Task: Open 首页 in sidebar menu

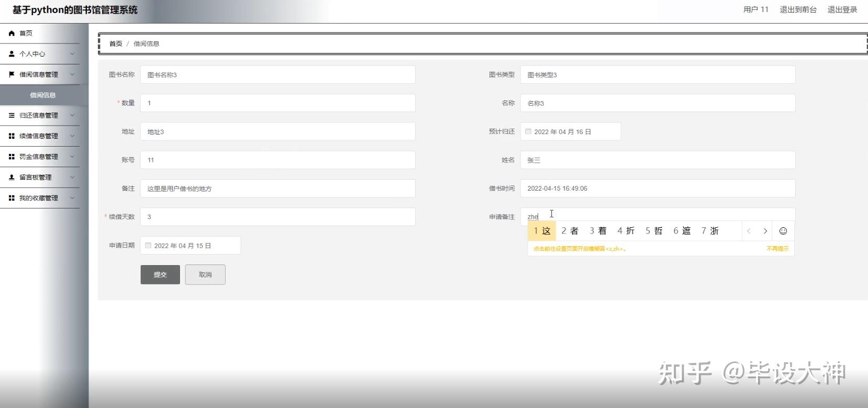Action: click(x=40, y=33)
